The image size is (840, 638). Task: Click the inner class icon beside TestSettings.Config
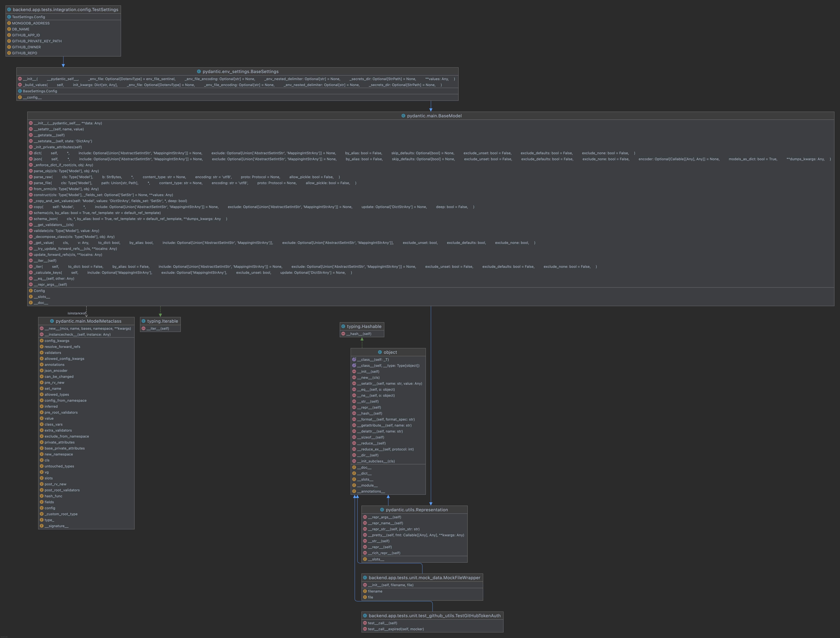point(9,17)
